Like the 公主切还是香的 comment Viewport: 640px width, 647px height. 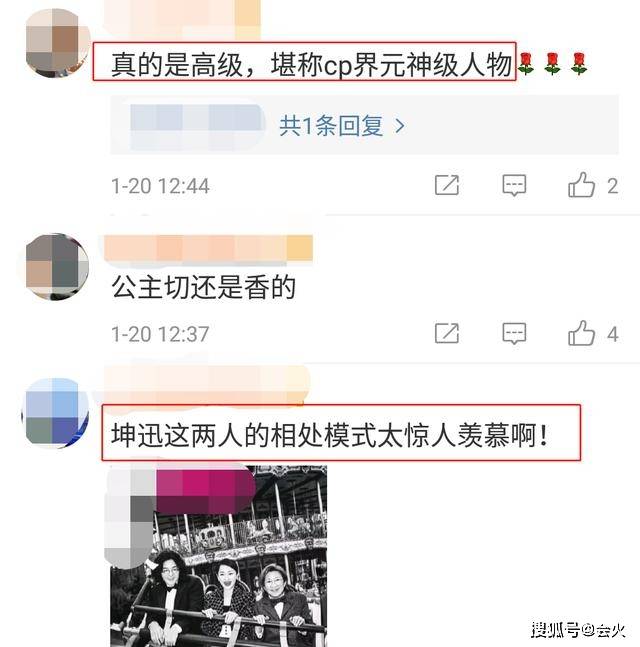click(581, 333)
